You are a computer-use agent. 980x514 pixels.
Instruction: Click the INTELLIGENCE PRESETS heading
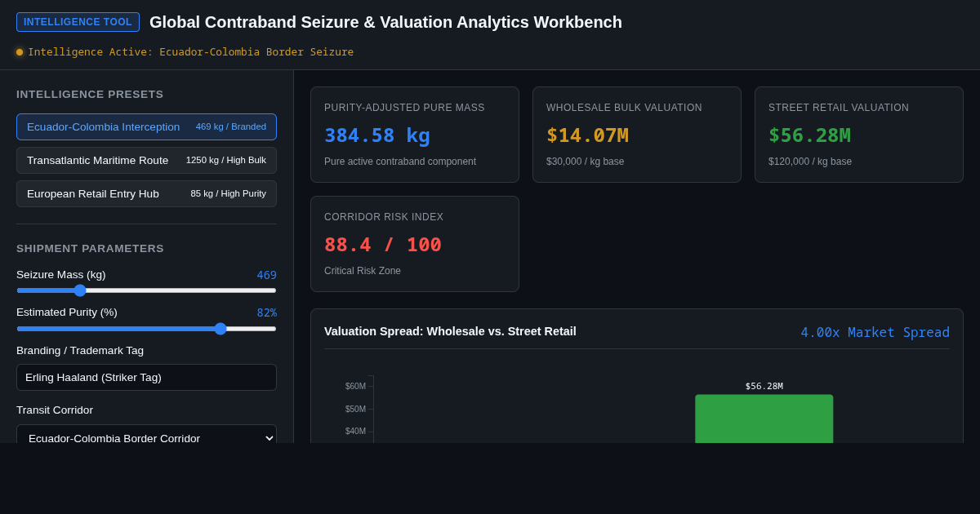[90, 95]
